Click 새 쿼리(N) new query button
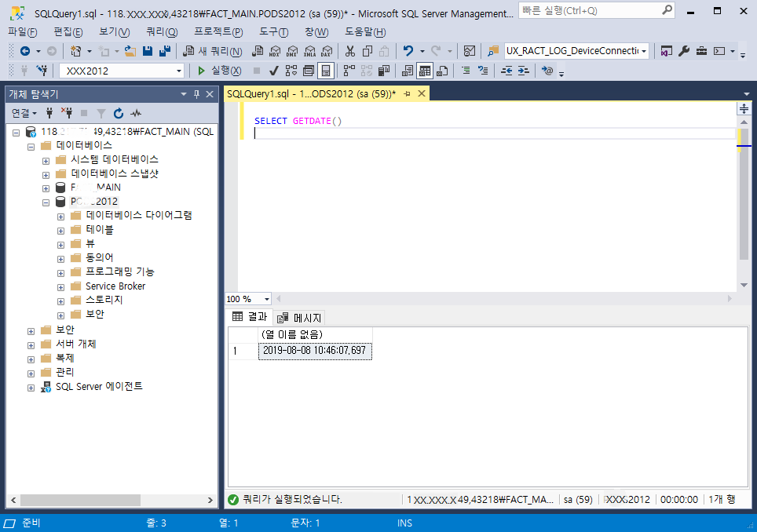 pyautogui.click(x=213, y=51)
